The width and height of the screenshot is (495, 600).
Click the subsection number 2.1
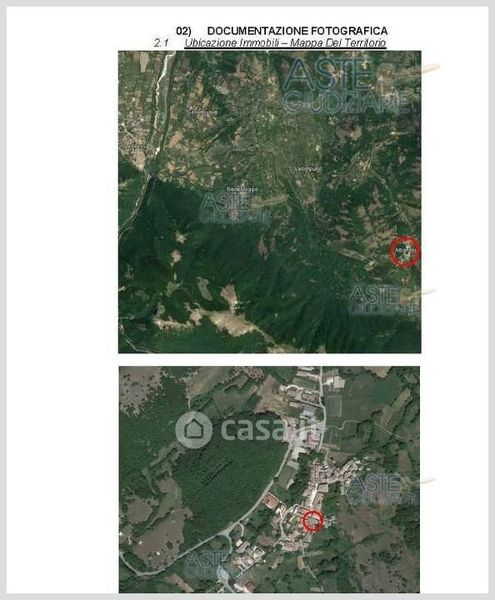(161, 43)
